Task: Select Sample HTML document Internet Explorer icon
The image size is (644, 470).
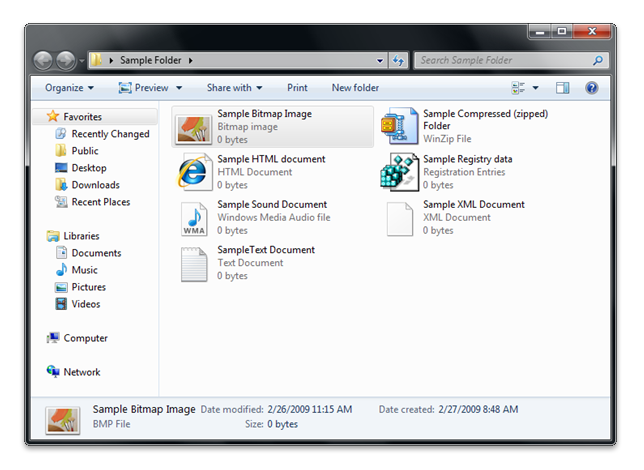Action: point(193,173)
